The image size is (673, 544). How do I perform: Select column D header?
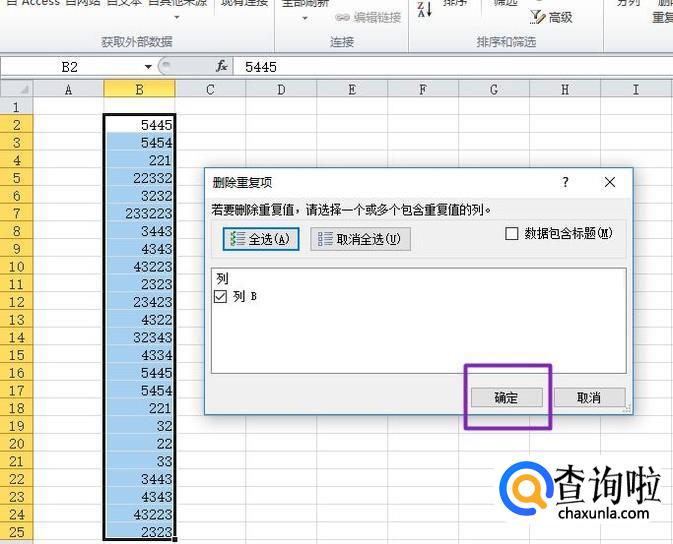(x=281, y=89)
